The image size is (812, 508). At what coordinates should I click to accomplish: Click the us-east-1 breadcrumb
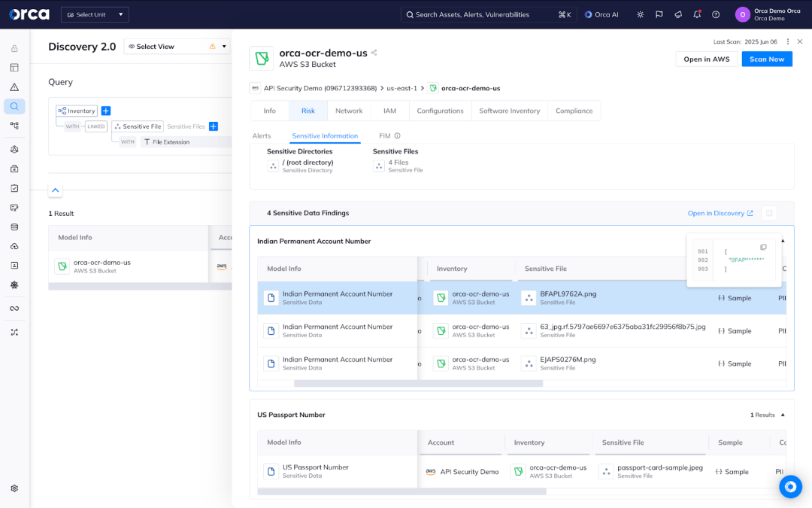point(401,88)
